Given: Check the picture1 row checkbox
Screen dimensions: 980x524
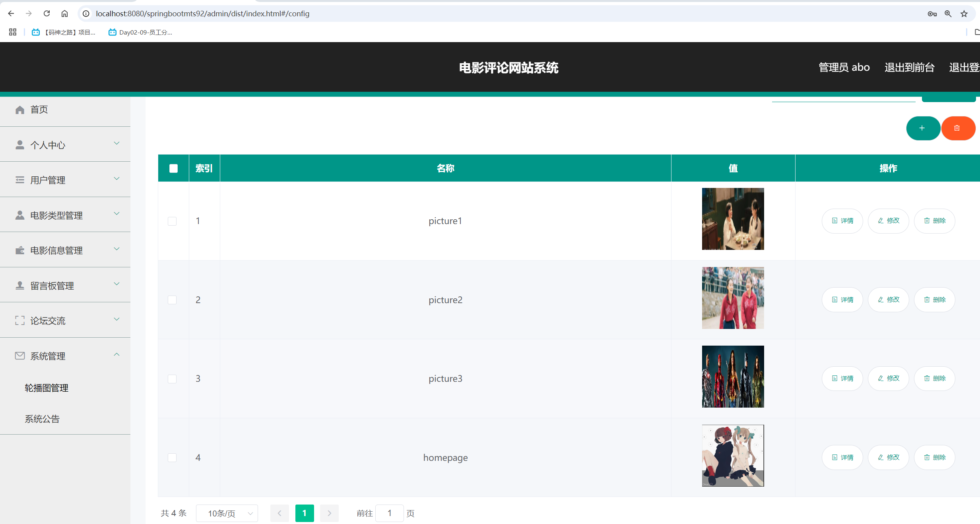Looking at the screenshot, I should [172, 221].
